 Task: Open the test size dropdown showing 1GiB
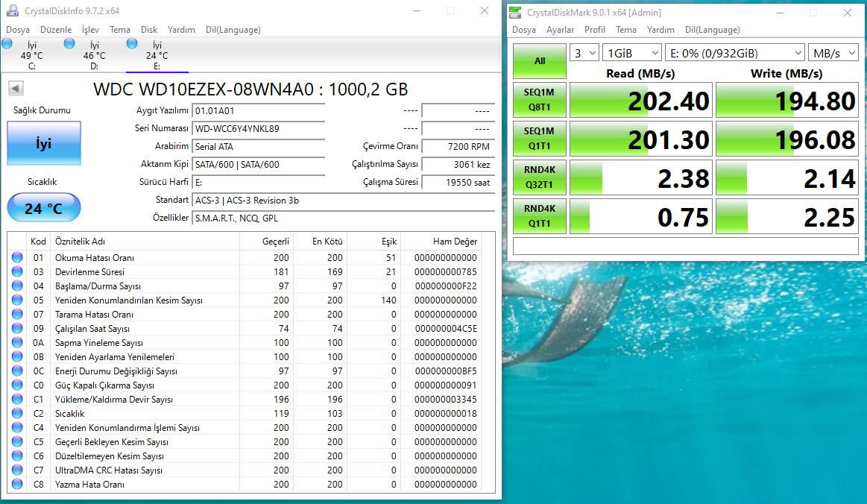(631, 53)
